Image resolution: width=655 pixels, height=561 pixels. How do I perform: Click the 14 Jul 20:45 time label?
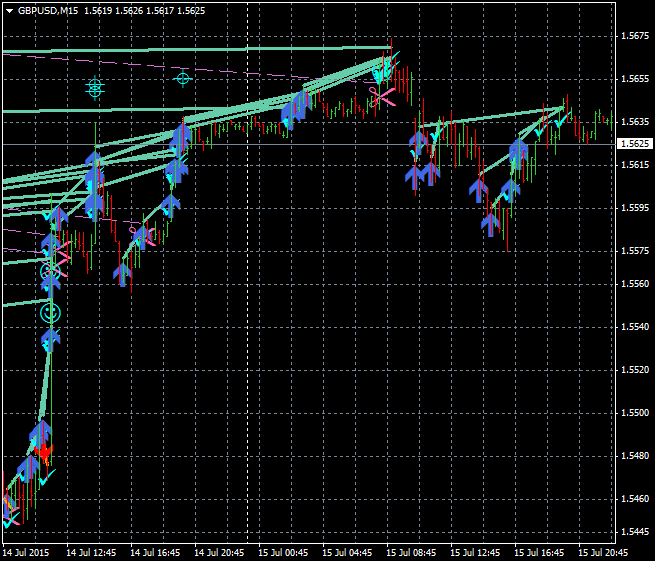tap(219, 553)
